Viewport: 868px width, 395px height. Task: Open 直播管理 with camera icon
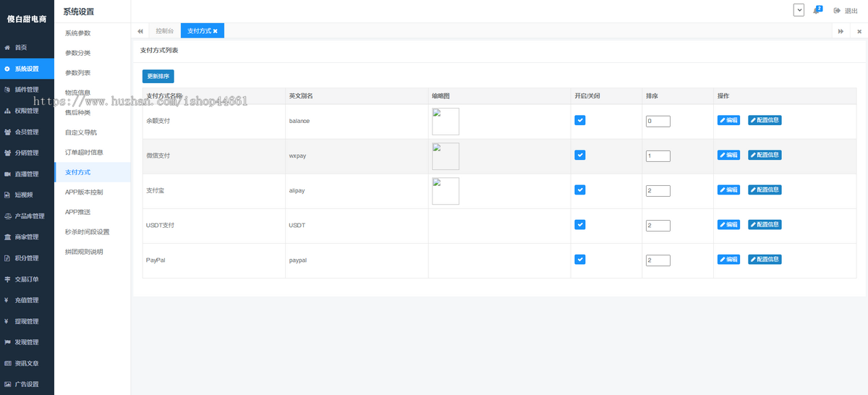8,174
